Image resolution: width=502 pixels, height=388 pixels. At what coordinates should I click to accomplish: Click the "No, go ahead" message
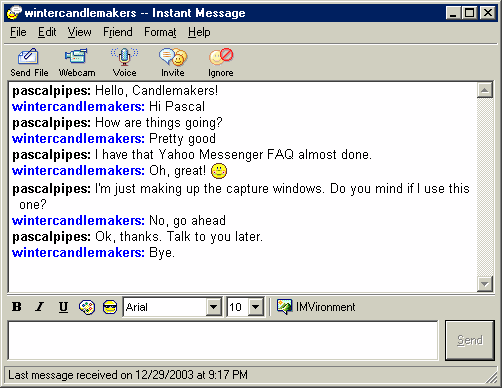coord(119,221)
